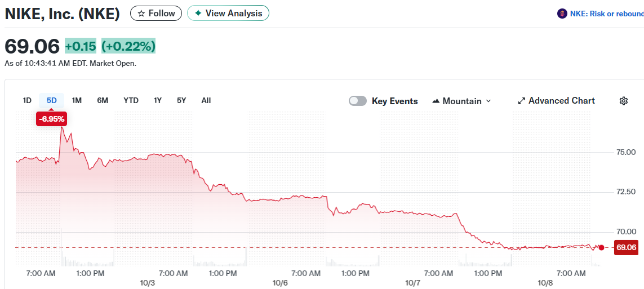Viewport: 644px width, 289px height.
Task: Select the 1M time range tab
Action: pos(77,100)
